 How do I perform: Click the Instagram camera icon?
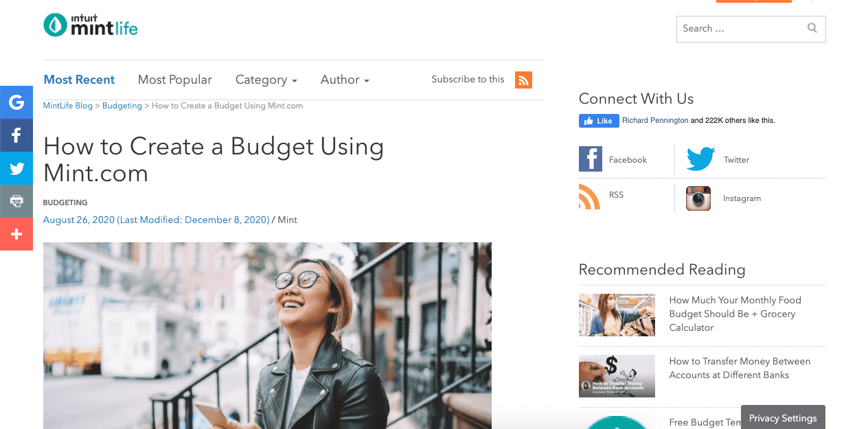pyautogui.click(x=698, y=198)
